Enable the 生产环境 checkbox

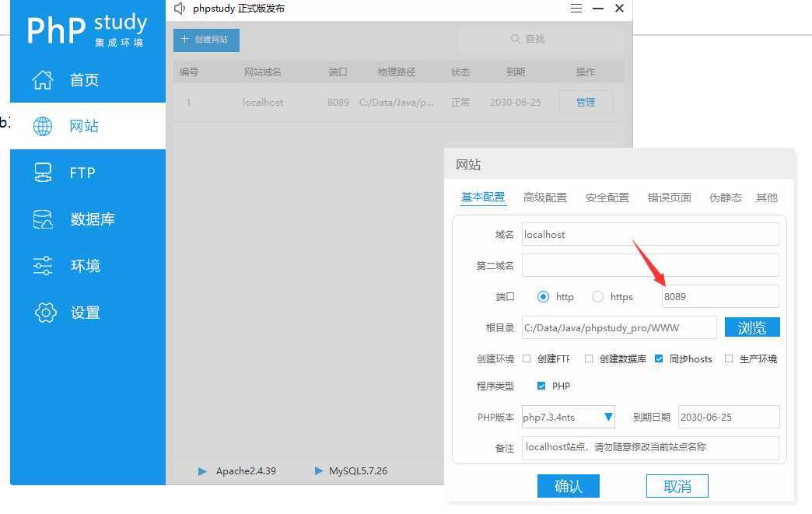point(729,358)
